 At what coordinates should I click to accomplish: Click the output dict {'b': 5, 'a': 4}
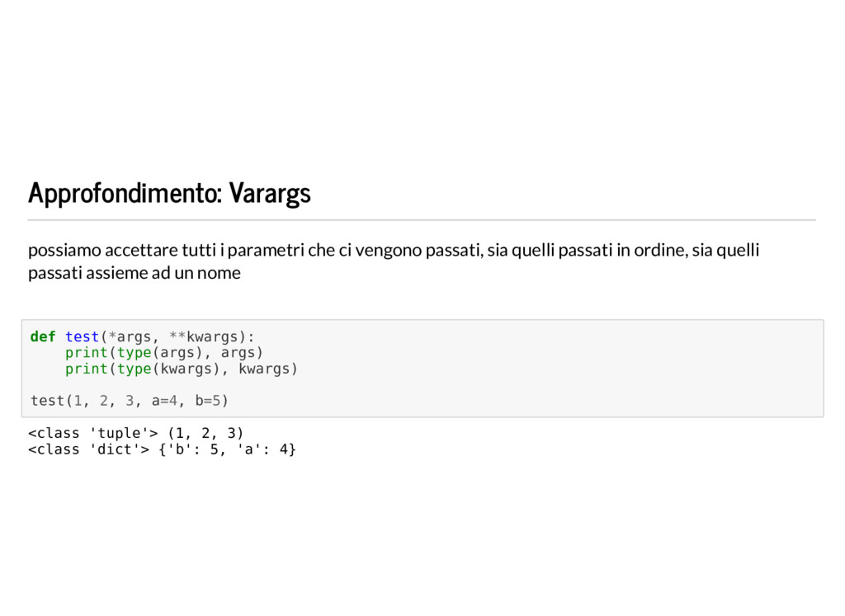click(x=228, y=449)
